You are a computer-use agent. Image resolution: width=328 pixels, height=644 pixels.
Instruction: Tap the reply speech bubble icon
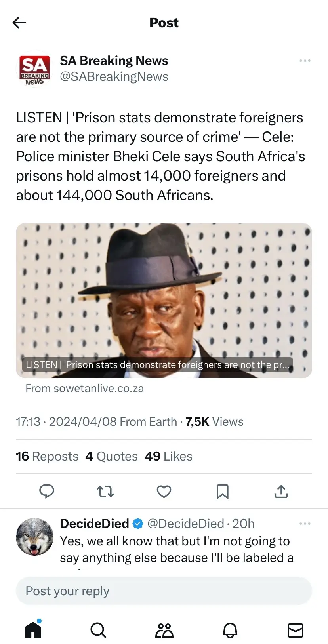click(x=47, y=492)
